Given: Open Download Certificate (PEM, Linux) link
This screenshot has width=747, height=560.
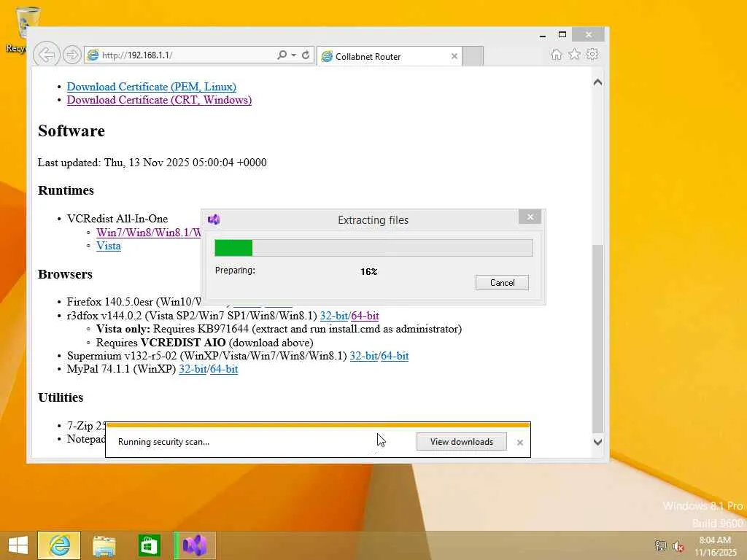Looking at the screenshot, I should point(152,87).
